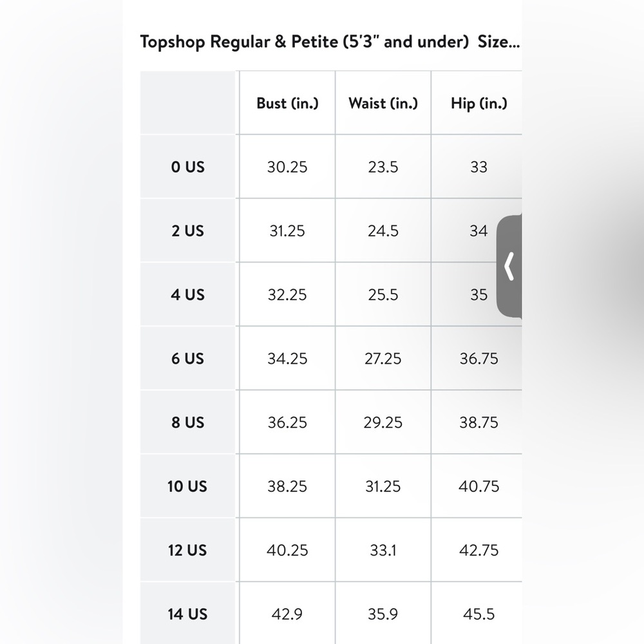Click the 0 US size row label
644x644 pixels.
click(187, 167)
